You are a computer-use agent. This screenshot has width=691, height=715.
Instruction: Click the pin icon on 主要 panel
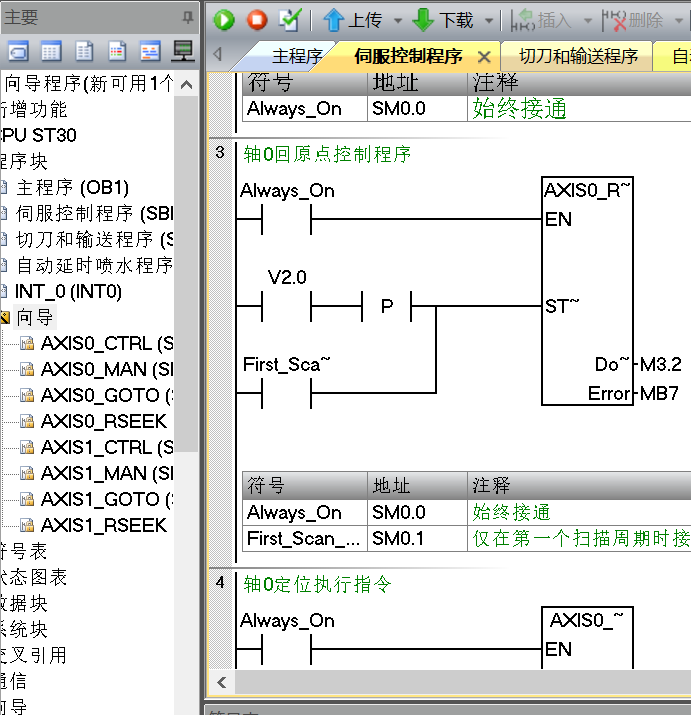pyautogui.click(x=187, y=17)
